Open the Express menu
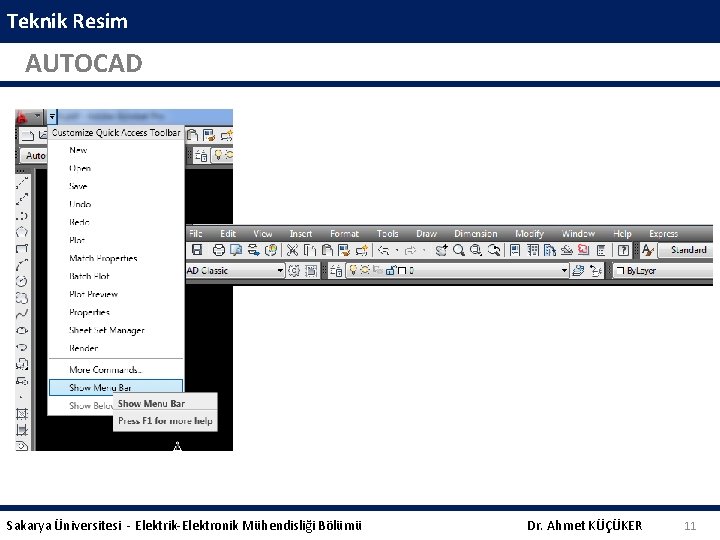Viewport: 720px width, 540px height. click(x=664, y=234)
